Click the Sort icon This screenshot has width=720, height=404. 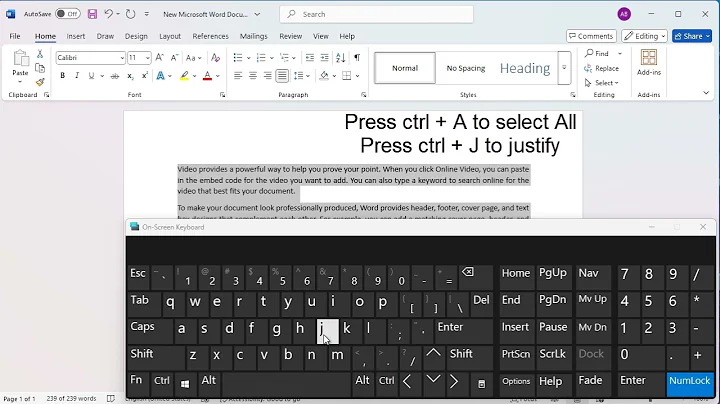tap(340, 57)
